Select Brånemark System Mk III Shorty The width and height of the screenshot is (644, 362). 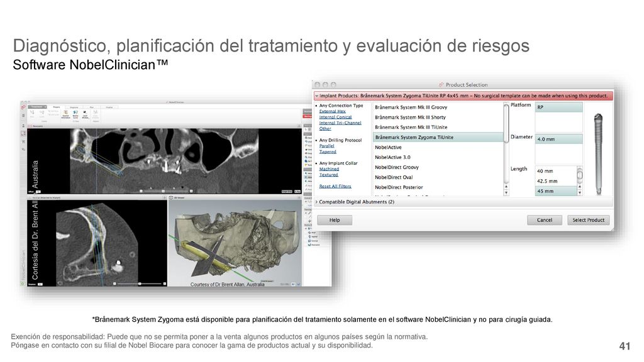tap(438, 117)
